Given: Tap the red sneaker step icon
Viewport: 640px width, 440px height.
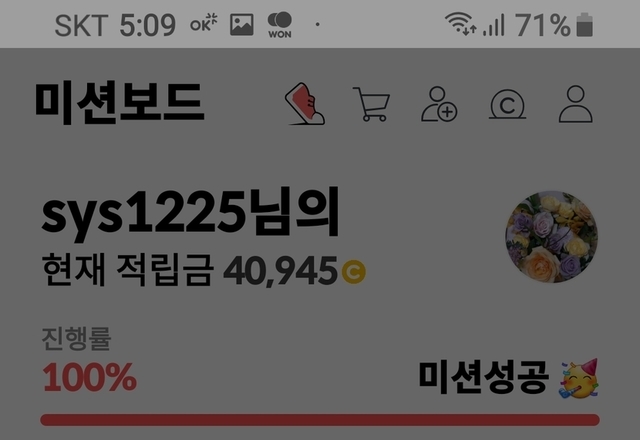Looking at the screenshot, I should click(305, 104).
